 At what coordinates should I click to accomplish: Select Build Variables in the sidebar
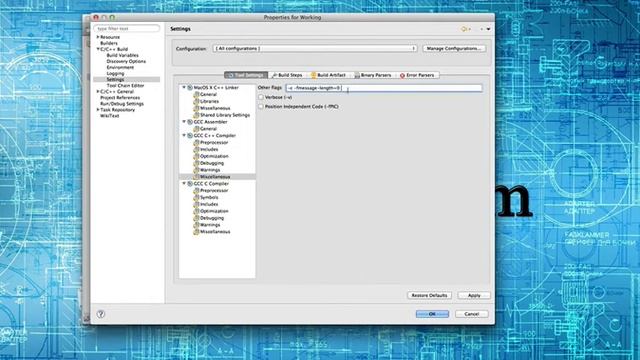[122, 55]
